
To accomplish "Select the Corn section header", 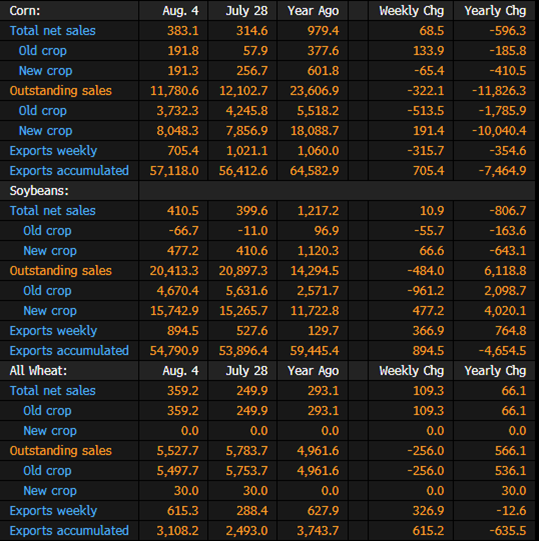I will [x=25, y=11].
